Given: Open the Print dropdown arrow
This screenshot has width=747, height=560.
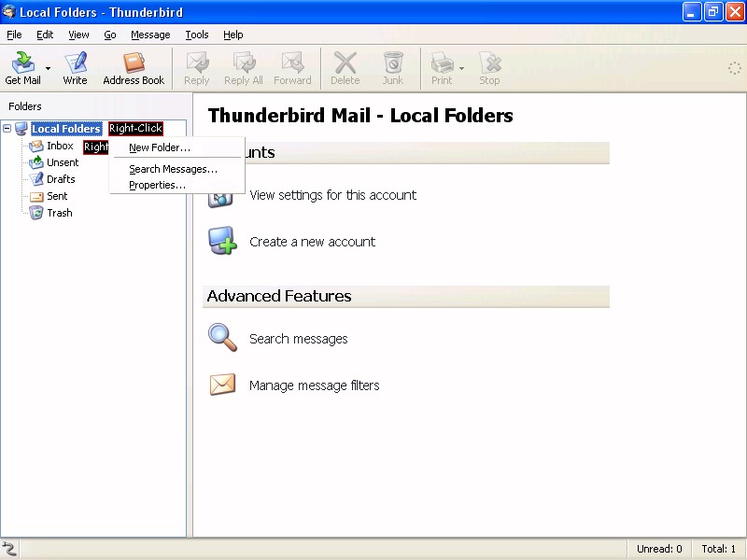Looking at the screenshot, I should click(461, 68).
